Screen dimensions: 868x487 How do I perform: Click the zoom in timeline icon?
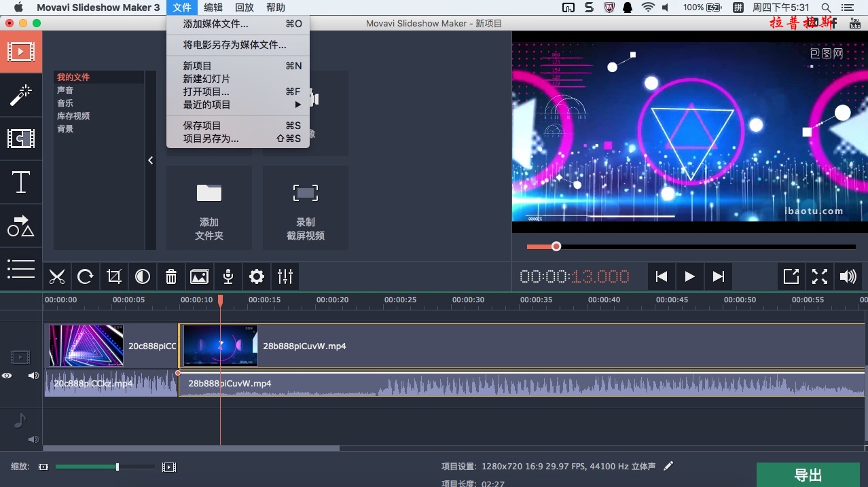point(169,467)
